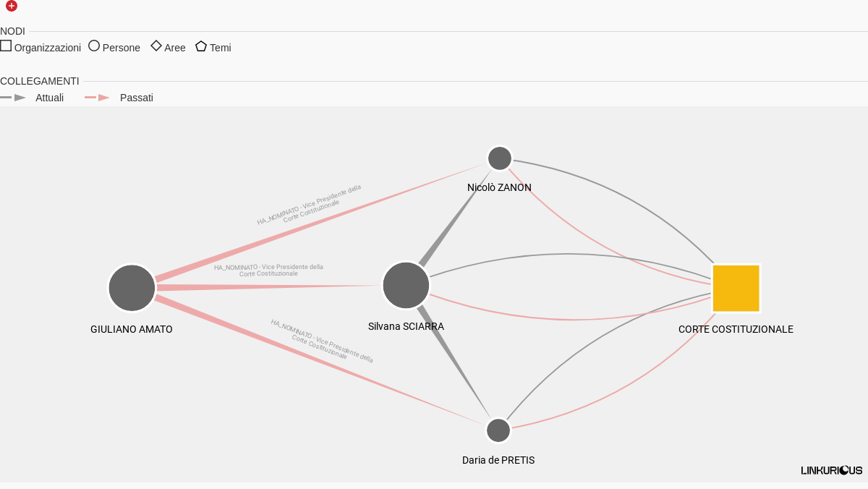868x489 pixels.
Task: Click the Passati legend label
Action: pyautogui.click(x=137, y=98)
